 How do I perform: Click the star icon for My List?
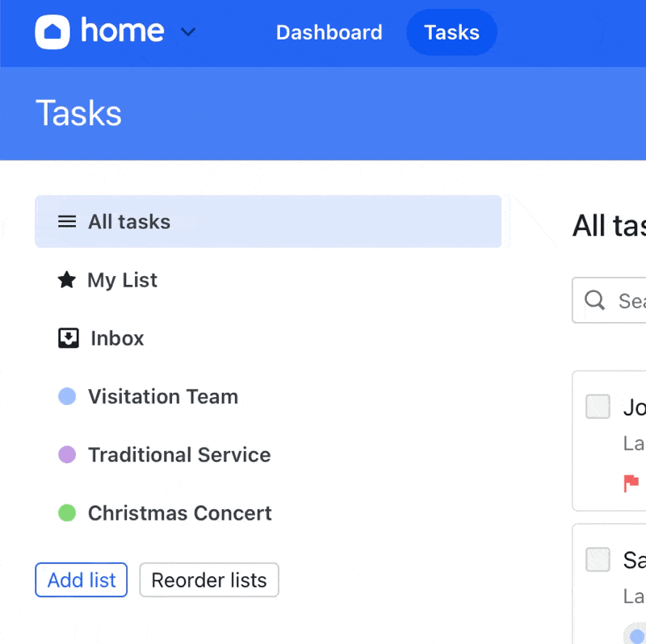(67, 280)
